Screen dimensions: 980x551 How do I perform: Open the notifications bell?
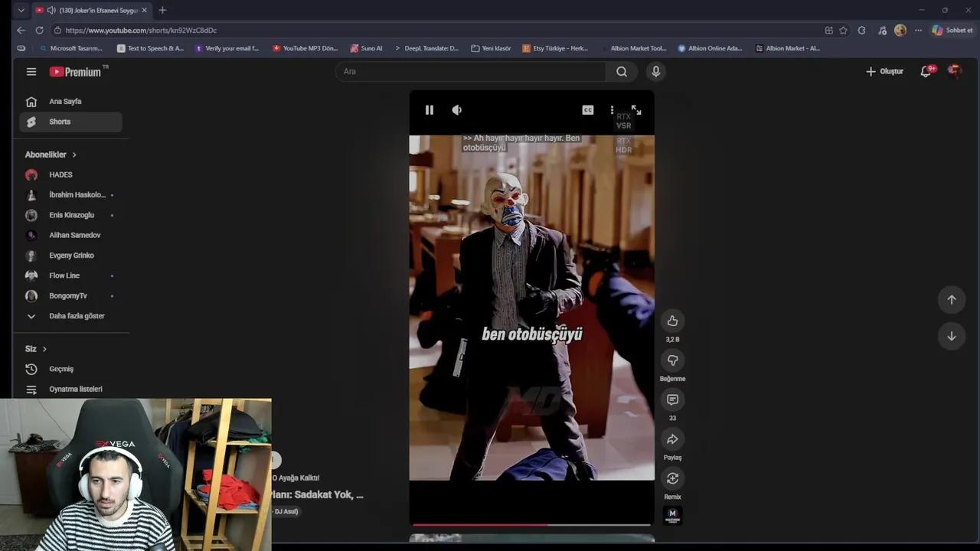(926, 71)
